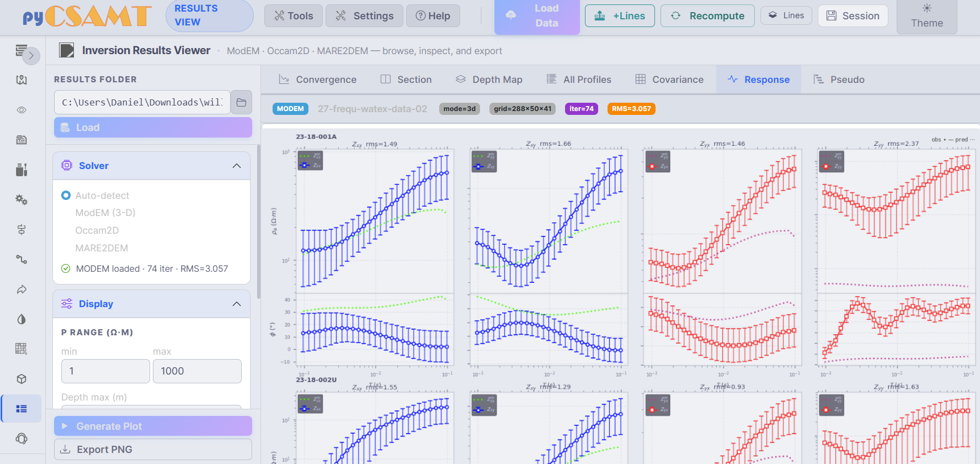This screenshot has height=464, width=980.
Task: Click the pyCSAMT logo
Action: click(x=87, y=16)
